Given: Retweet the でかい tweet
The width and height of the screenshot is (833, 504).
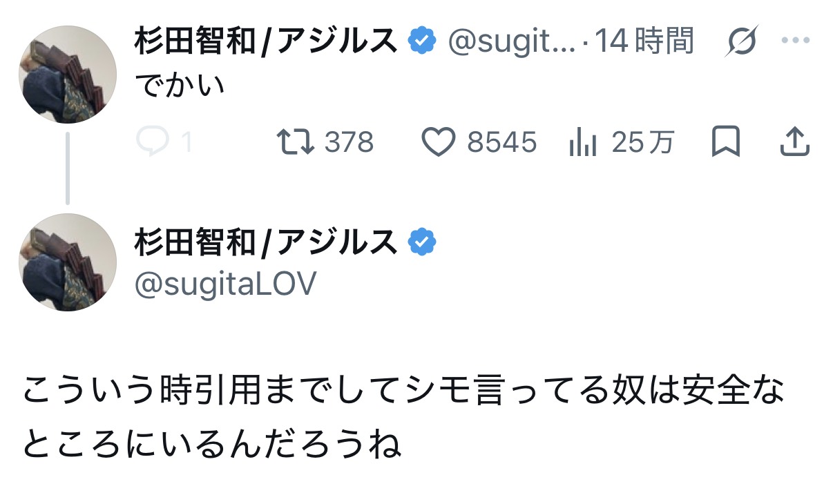Looking at the screenshot, I should 295,142.
